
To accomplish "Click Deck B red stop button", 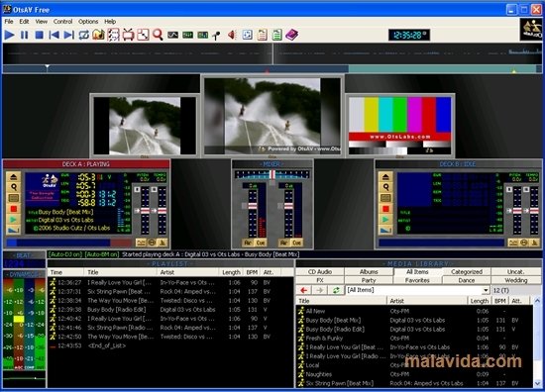I will (x=385, y=209).
